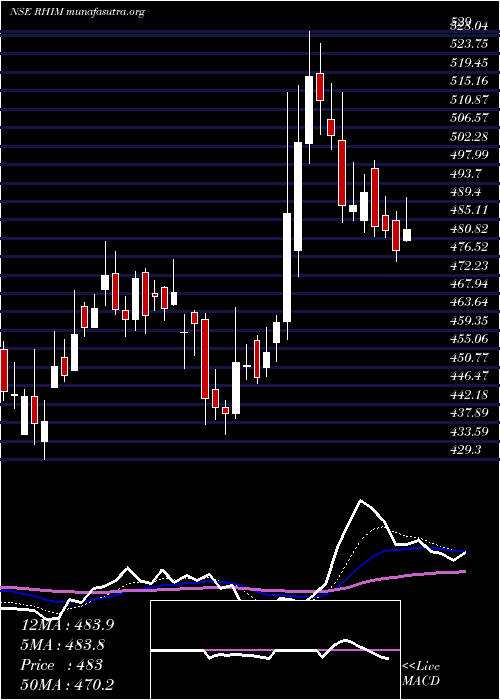
Task: Click the 506.57 price axis label
Action: [468, 118]
